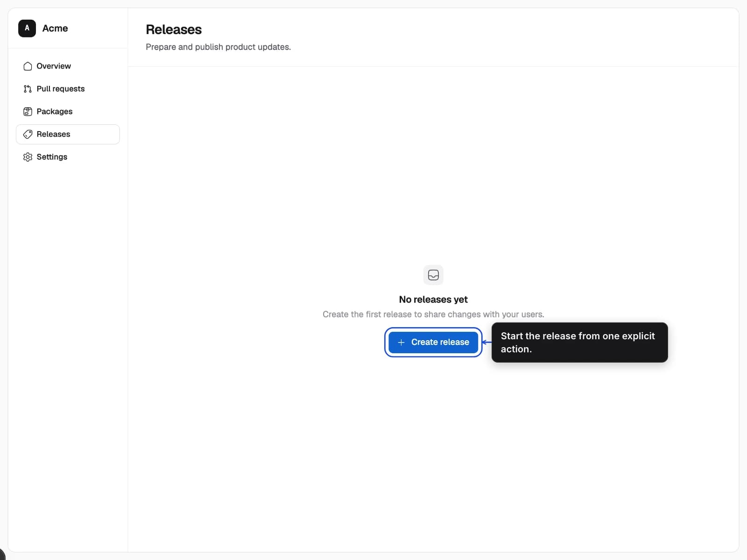Click the "Prepare and publish product updates." subtitle

218,47
